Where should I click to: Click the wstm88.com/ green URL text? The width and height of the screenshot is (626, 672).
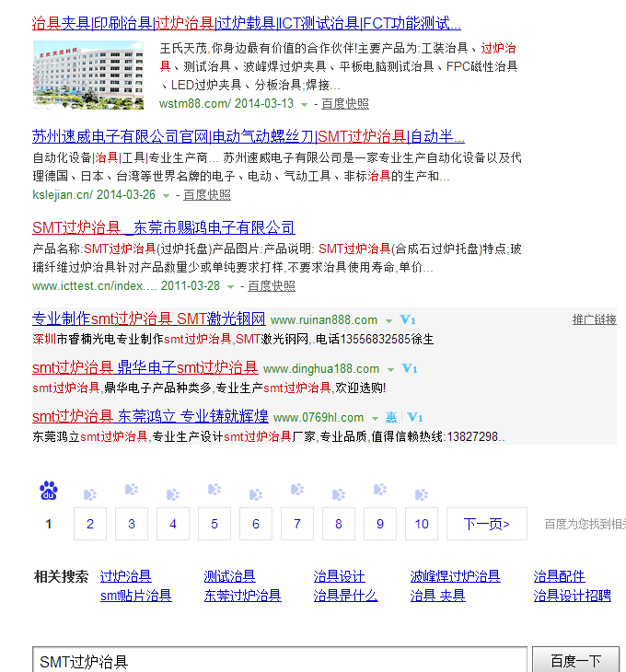pyautogui.click(x=195, y=104)
